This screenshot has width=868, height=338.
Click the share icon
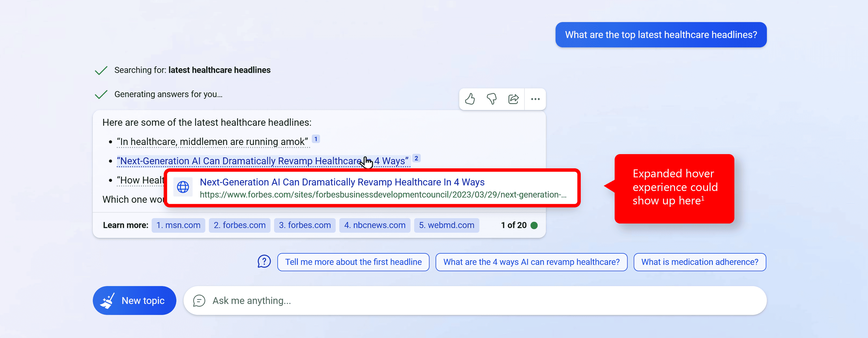click(513, 99)
